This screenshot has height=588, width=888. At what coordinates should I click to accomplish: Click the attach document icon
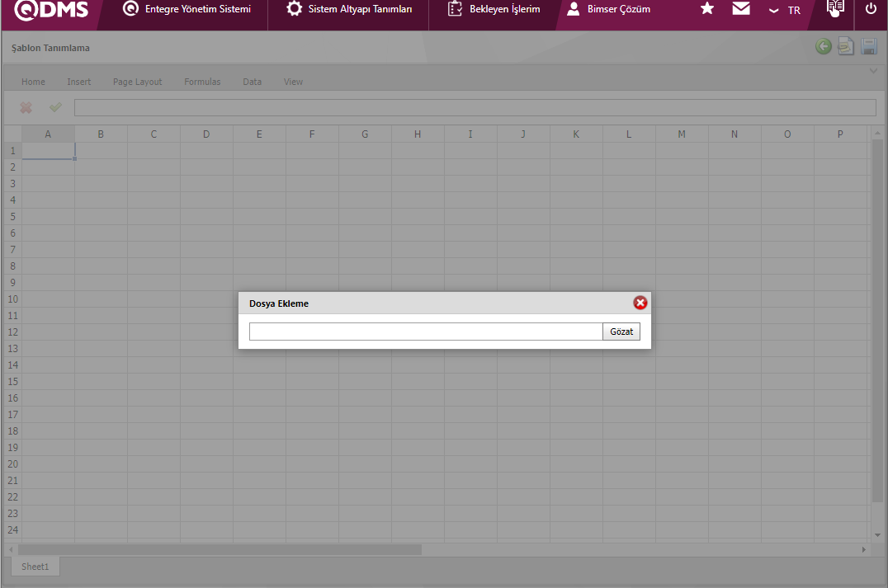coord(845,47)
